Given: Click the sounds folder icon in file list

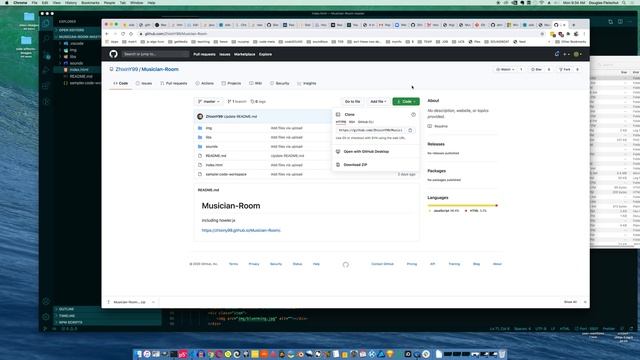Looking at the screenshot, I should point(200,147).
